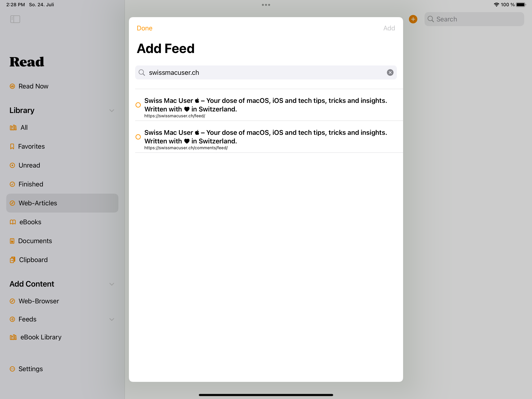The image size is (532, 399).
Task: Toggle the sidebar panel icon
Action: [15, 19]
